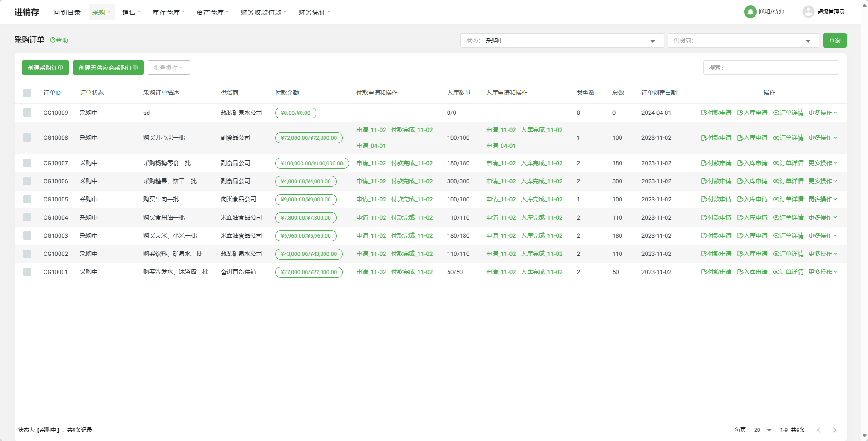The image size is (868, 441).
Task: Check the box for order CG10006
Action: coord(27,181)
